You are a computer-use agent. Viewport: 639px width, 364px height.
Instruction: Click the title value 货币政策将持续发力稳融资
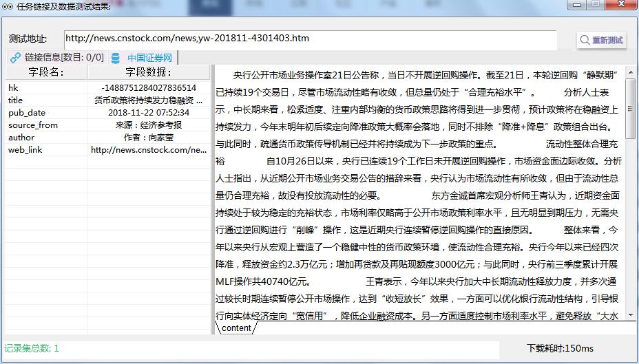148,100
